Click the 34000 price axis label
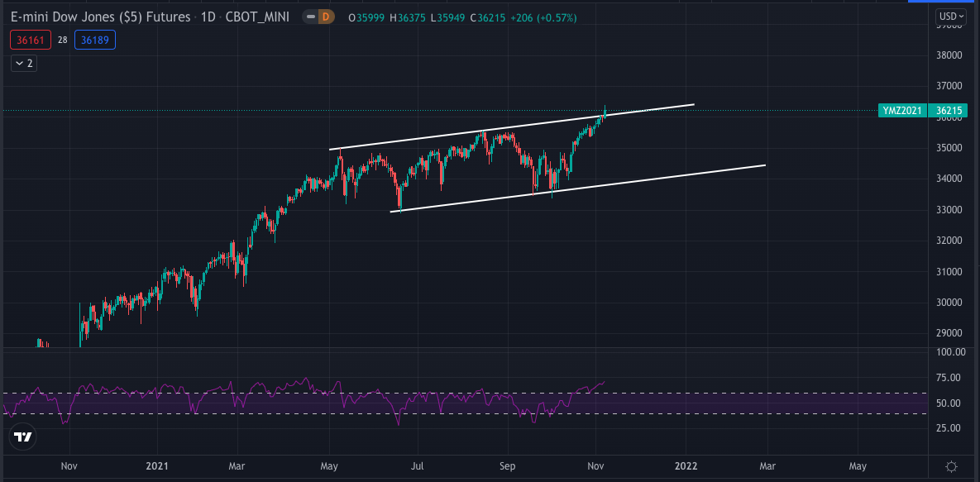980x482 pixels. [x=948, y=179]
